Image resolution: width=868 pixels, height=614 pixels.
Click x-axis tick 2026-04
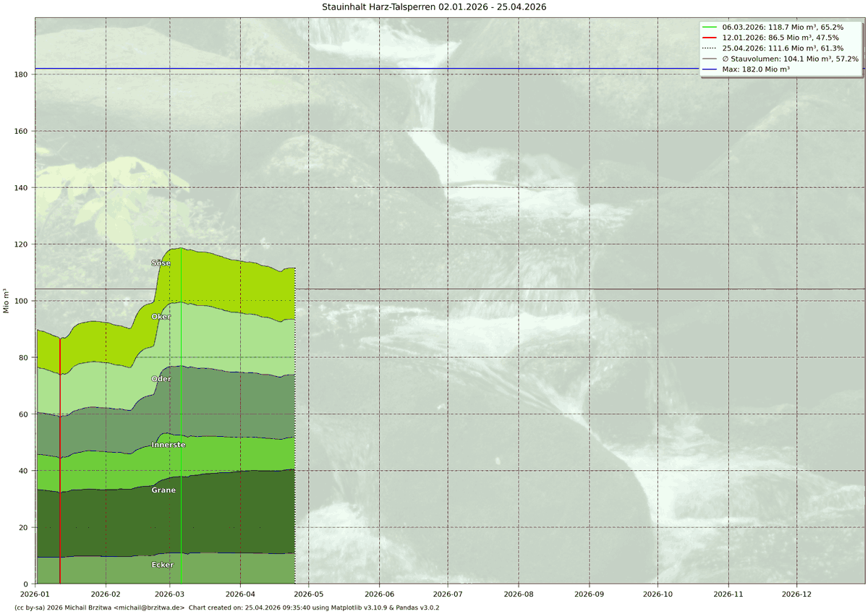(x=240, y=594)
